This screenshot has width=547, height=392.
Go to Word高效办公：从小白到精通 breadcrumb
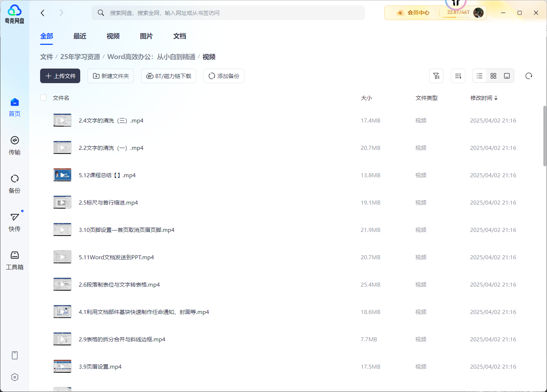tap(151, 57)
